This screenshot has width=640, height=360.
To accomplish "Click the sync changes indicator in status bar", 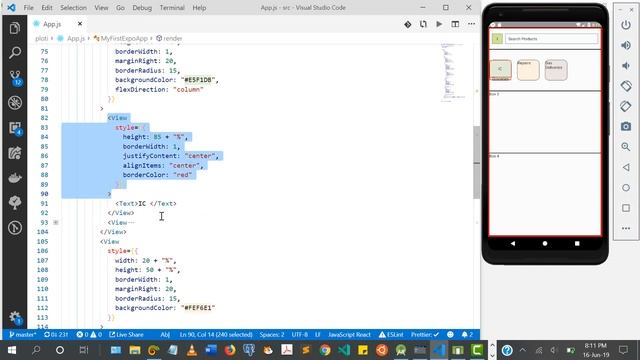I will (56, 335).
